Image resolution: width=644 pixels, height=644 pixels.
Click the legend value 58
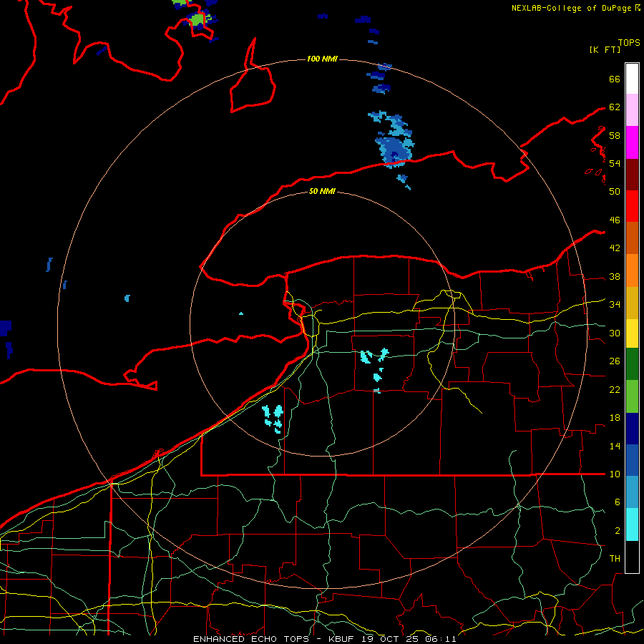click(615, 135)
